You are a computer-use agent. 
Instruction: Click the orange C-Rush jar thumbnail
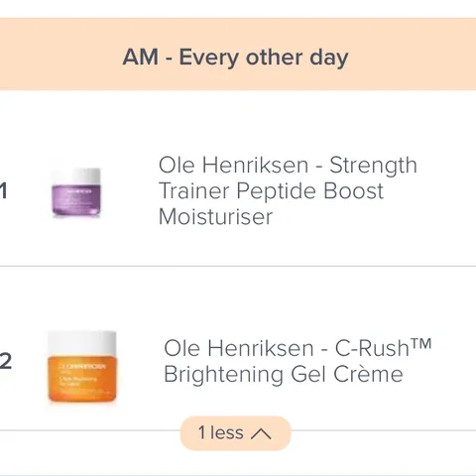coord(82,367)
